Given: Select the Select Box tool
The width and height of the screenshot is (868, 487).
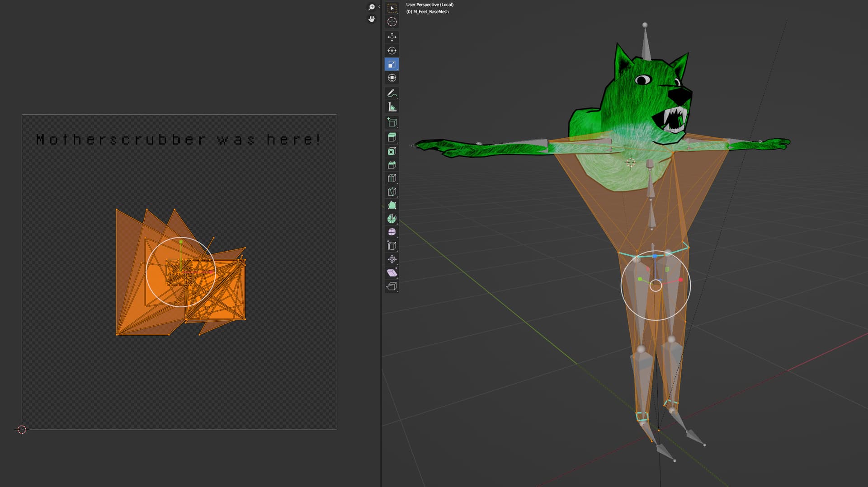Looking at the screenshot, I should [x=392, y=8].
